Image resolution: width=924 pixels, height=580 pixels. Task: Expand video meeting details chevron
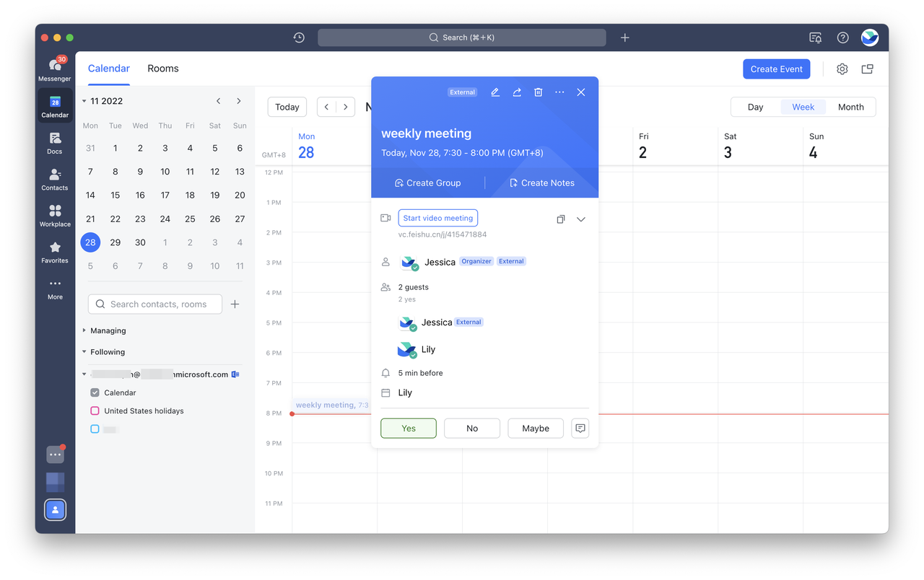(x=581, y=219)
